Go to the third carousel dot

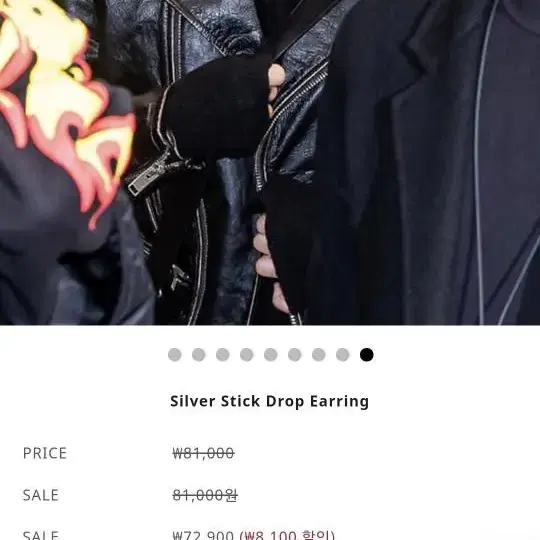tap(223, 355)
